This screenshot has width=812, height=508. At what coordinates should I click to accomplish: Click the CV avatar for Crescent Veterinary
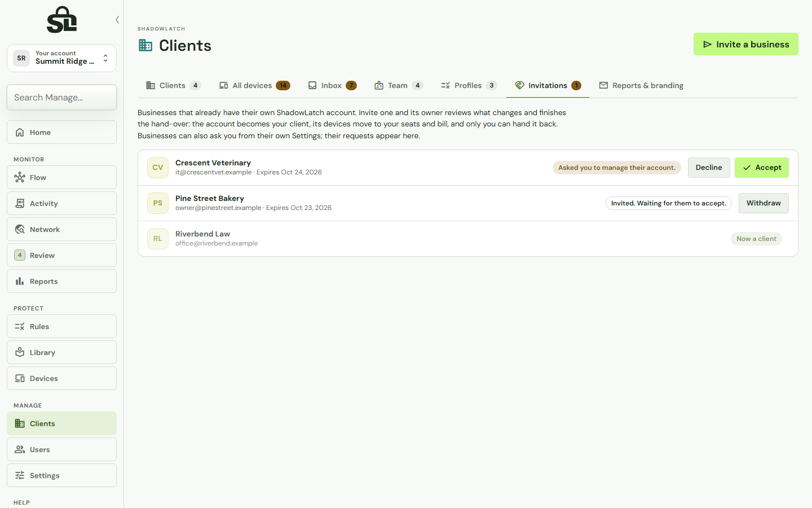(x=158, y=168)
